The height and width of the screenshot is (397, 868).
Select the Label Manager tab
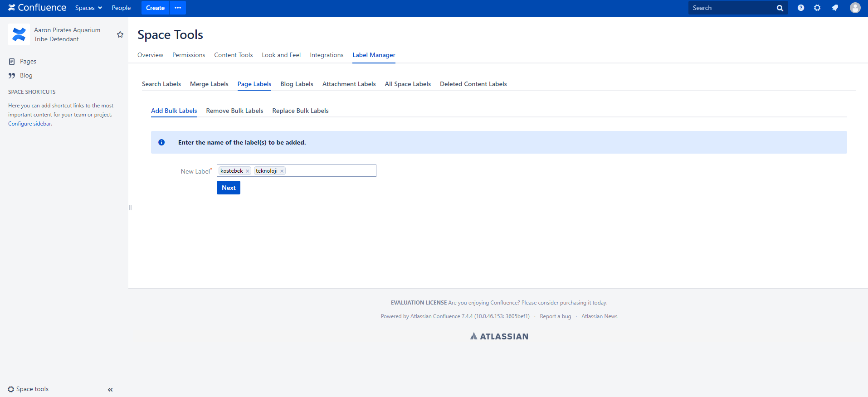click(x=374, y=55)
